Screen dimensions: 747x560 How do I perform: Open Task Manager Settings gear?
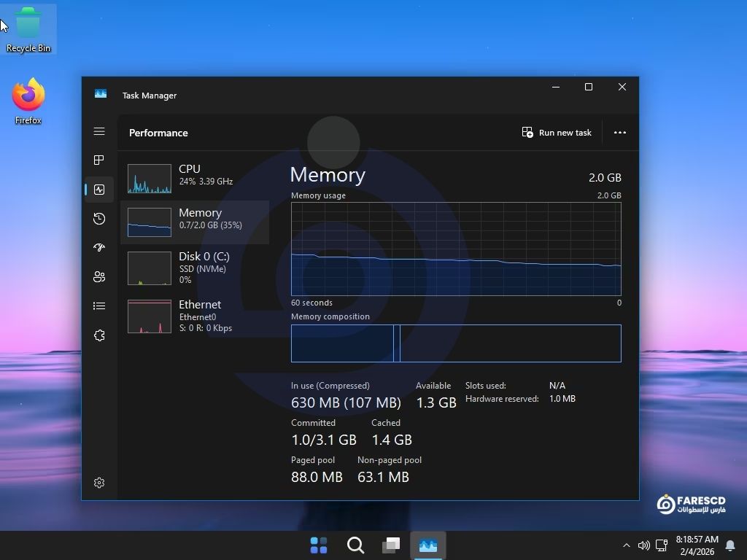click(99, 483)
